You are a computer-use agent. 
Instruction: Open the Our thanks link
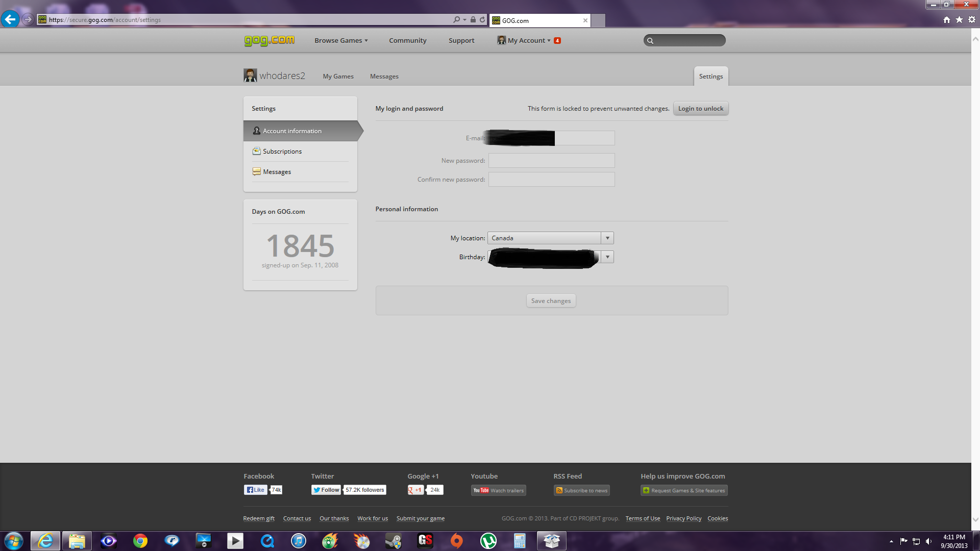pyautogui.click(x=334, y=518)
